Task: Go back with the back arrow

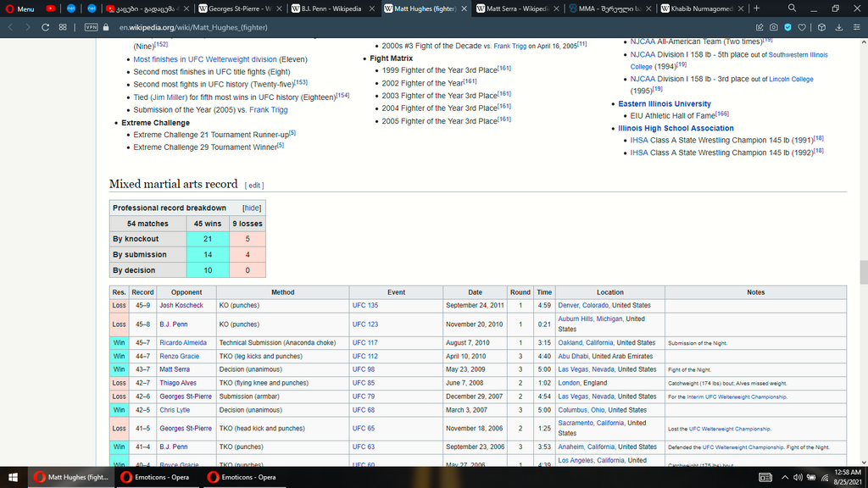Action: pos(10,27)
